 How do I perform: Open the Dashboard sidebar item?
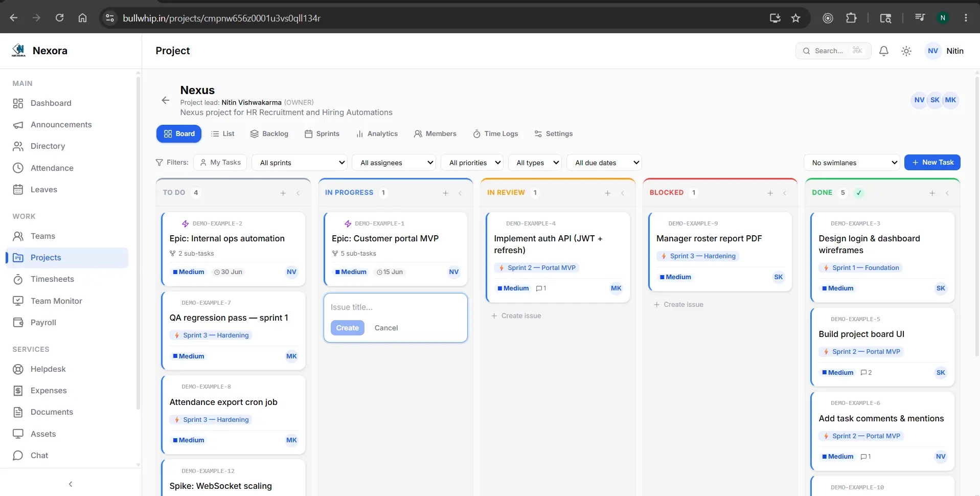tap(67, 103)
